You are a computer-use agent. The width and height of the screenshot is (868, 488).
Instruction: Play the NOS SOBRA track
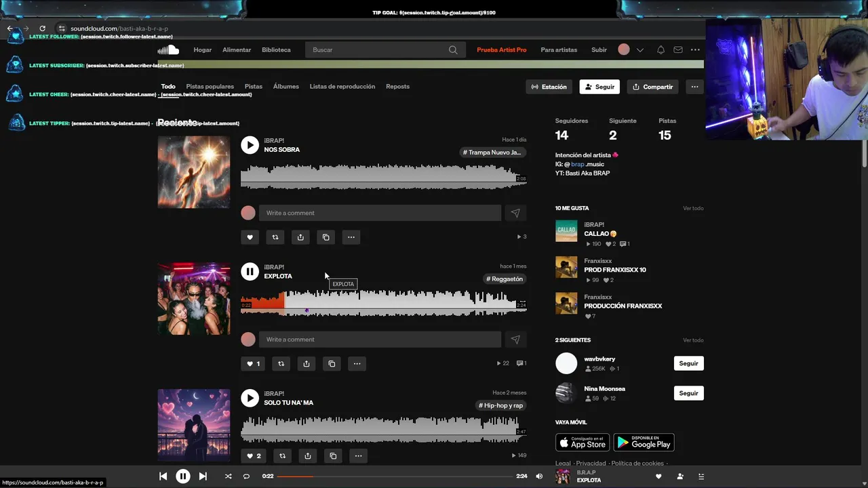(x=250, y=145)
